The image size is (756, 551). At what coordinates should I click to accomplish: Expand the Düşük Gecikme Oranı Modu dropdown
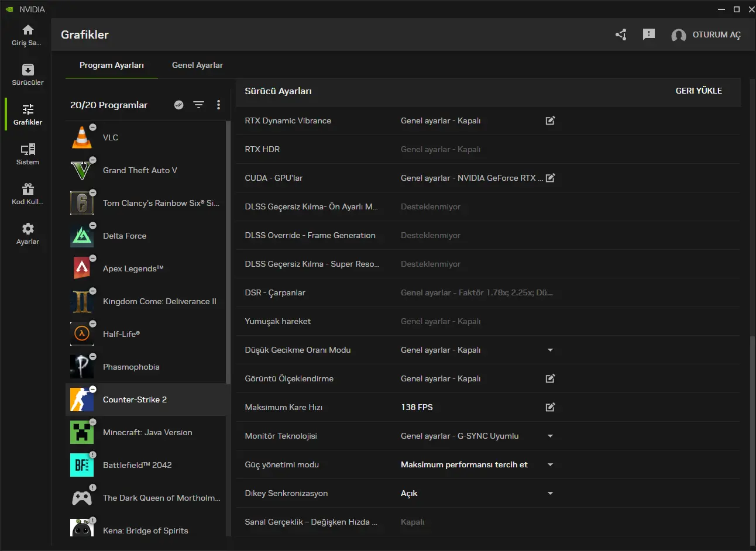tap(550, 350)
